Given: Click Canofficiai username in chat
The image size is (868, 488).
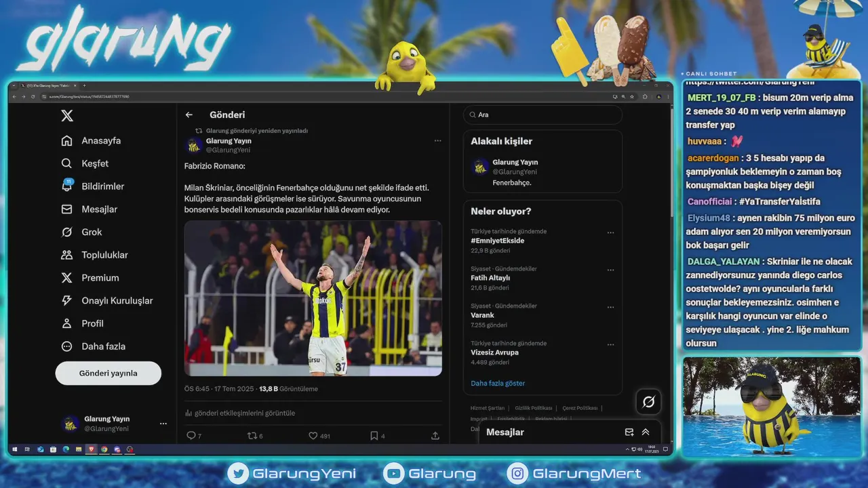Looking at the screenshot, I should [x=709, y=201].
